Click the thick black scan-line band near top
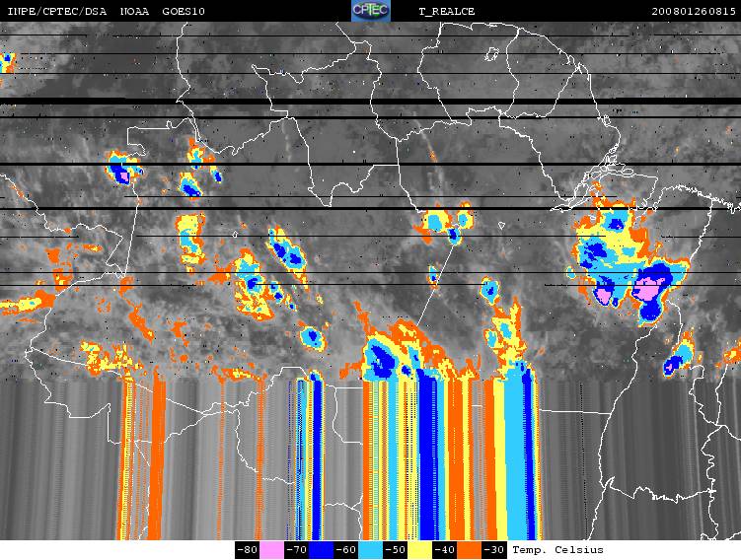This screenshot has width=741, height=560. click(371, 101)
